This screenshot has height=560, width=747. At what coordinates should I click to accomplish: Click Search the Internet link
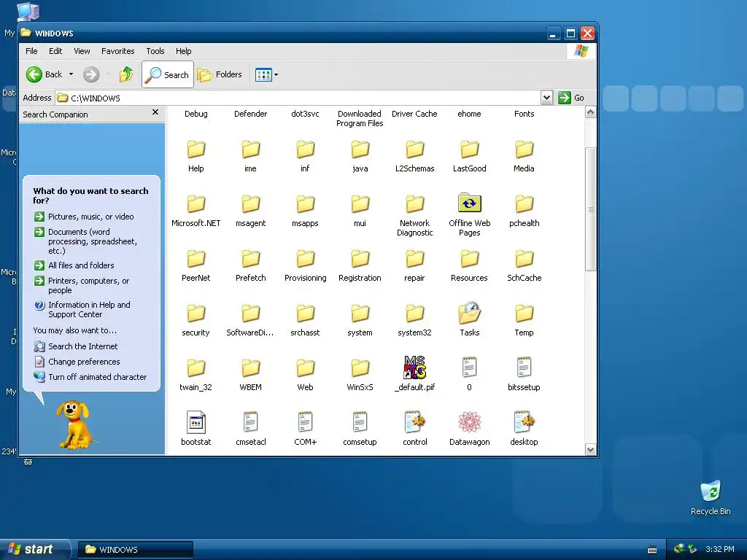coord(76,346)
